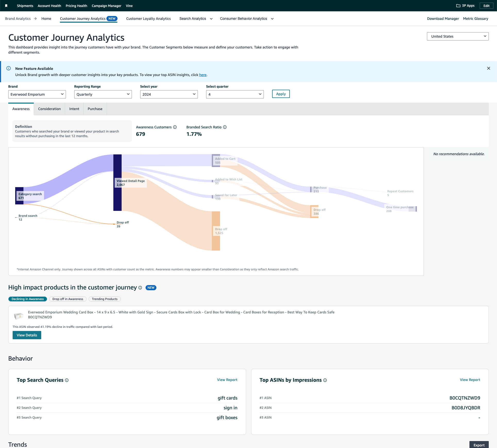Switch to the Consideration tab
Viewport: 497px width, 448px height.
[x=49, y=109]
